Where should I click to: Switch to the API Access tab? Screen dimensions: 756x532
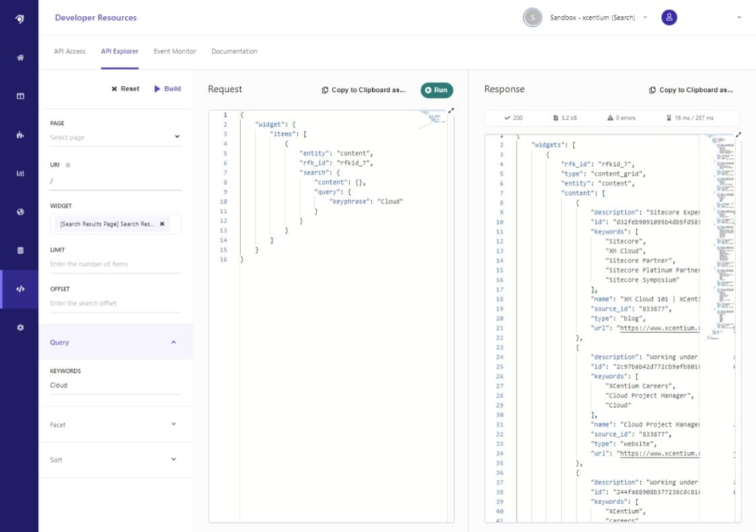click(69, 51)
